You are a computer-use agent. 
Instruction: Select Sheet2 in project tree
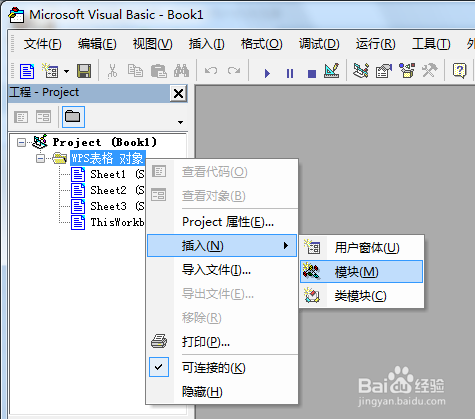pos(117,190)
